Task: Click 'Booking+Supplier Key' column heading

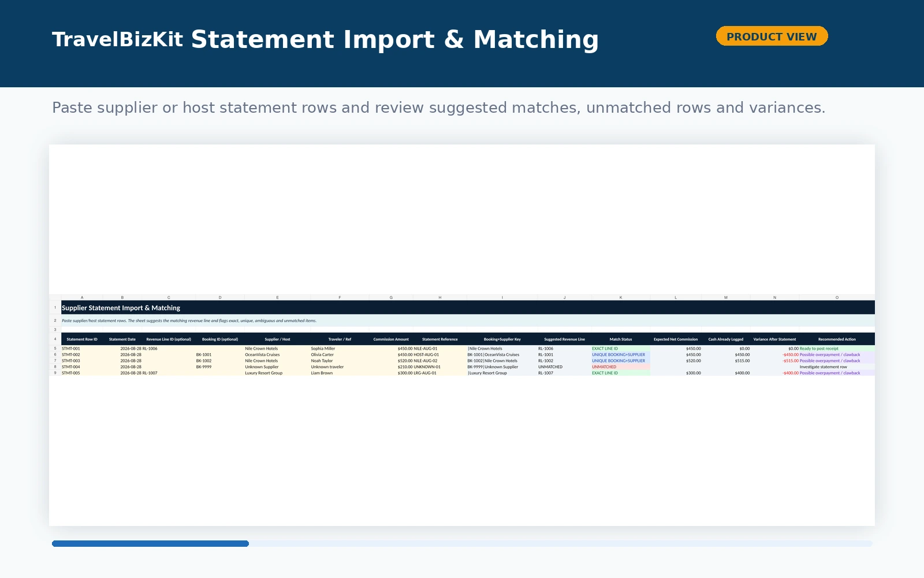Action: point(502,339)
